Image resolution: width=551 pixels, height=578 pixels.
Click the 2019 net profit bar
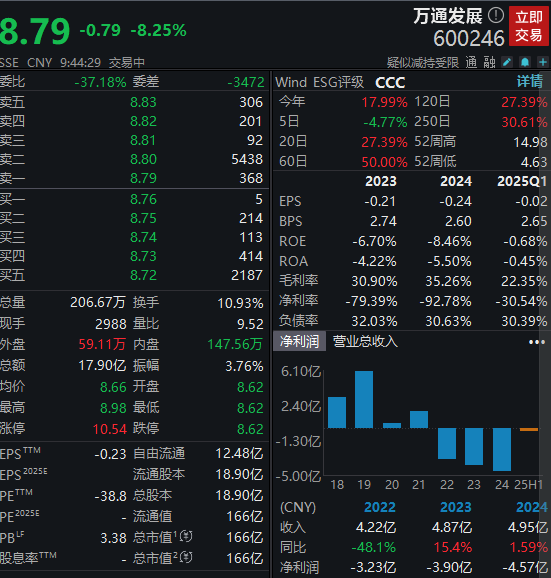tap(364, 399)
